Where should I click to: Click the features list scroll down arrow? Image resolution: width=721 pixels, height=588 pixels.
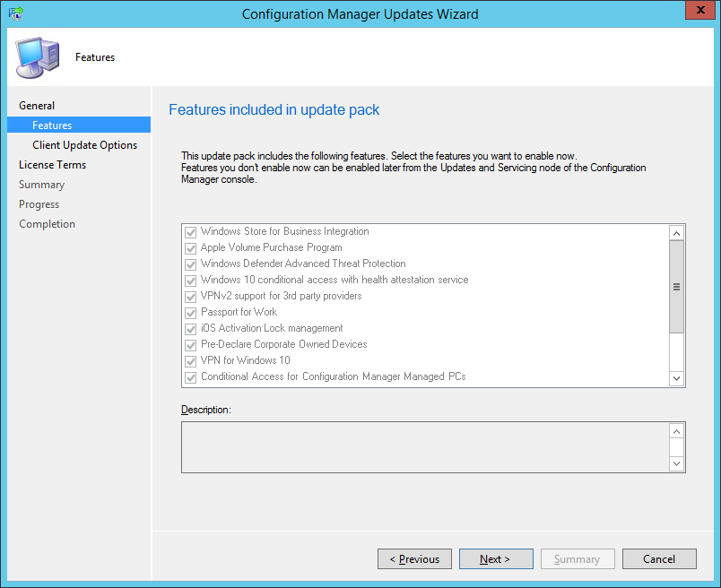point(676,378)
